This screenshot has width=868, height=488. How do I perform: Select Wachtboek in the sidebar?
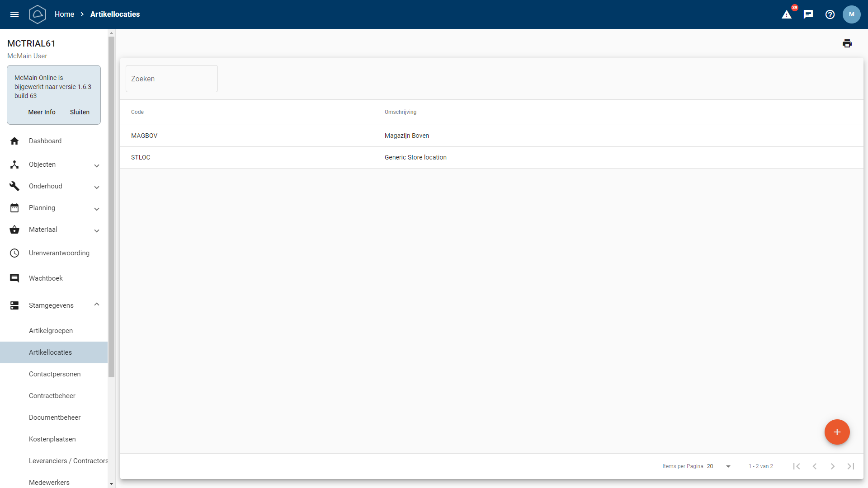pyautogui.click(x=46, y=278)
